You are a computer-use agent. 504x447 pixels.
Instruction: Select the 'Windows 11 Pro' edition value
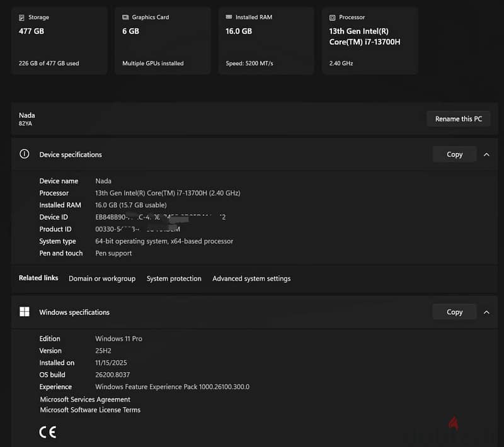(118, 339)
